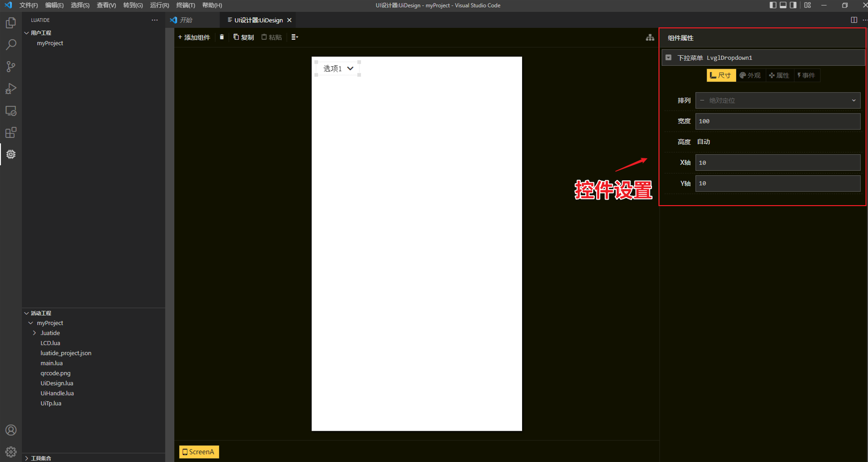This screenshot has height=462, width=868.
Task: Switch to the 外观 tab in component properties
Action: coord(751,75)
